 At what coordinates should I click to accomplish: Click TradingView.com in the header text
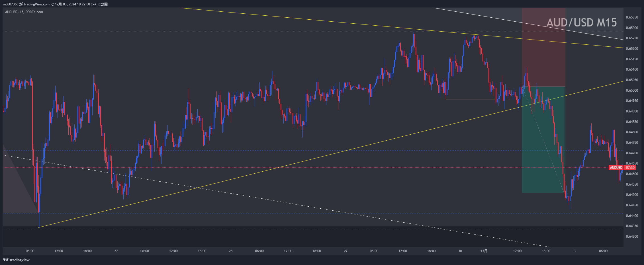pos(36,4)
